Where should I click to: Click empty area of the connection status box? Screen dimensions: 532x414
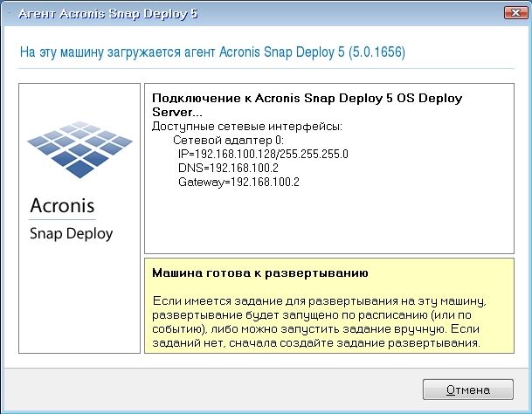(x=329, y=221)
